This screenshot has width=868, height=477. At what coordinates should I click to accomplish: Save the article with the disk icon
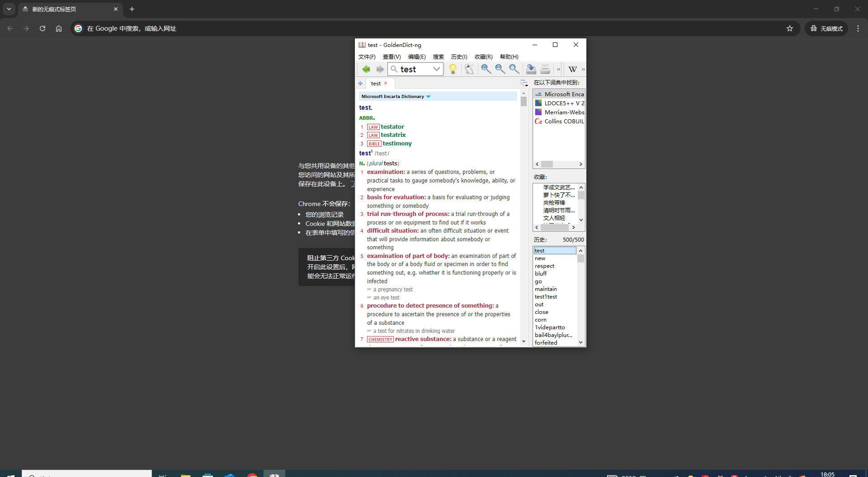[x=531, y=69]
